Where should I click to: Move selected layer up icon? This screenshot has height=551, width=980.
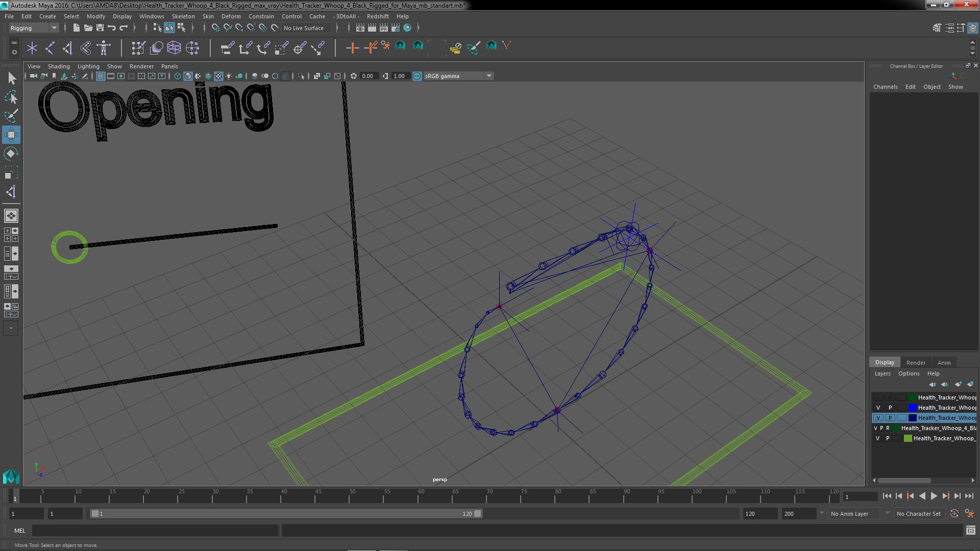933,384
